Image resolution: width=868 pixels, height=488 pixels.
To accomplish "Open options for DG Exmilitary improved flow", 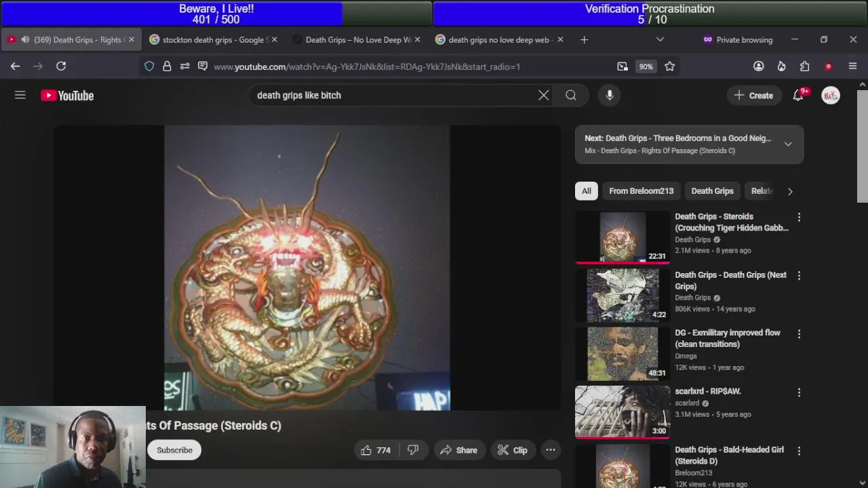I will 799,334.
